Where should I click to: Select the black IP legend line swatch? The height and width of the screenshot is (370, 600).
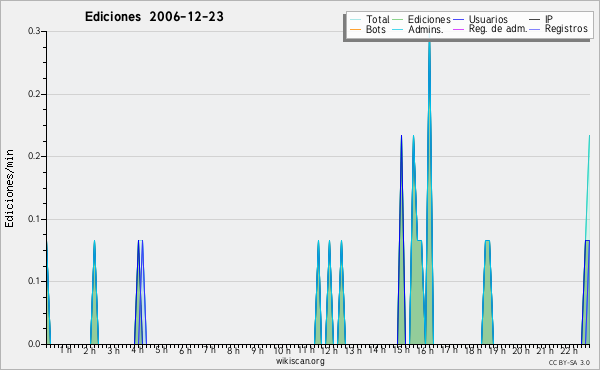535,20
